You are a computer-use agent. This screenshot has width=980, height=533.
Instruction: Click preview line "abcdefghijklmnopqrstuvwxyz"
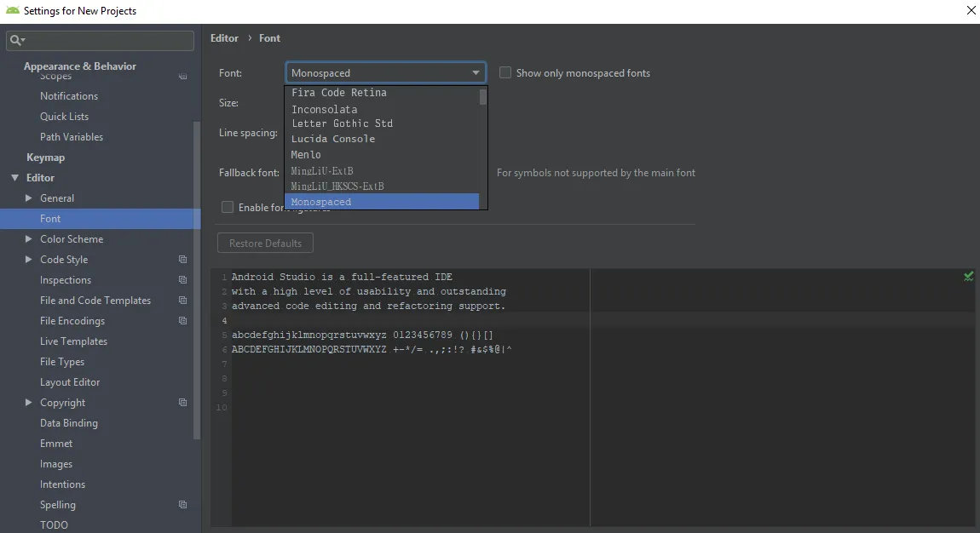309,335
